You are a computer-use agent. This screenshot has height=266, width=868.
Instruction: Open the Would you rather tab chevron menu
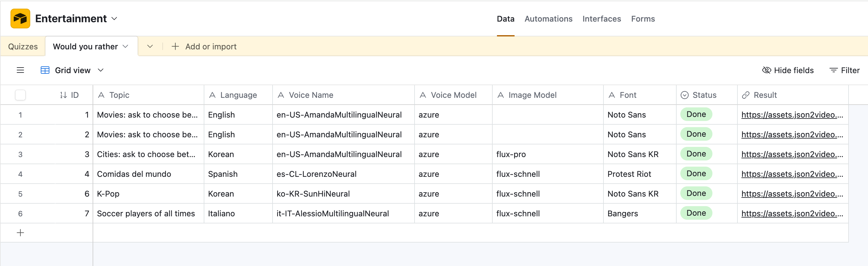pyautogui.click(x=125, y=47)
